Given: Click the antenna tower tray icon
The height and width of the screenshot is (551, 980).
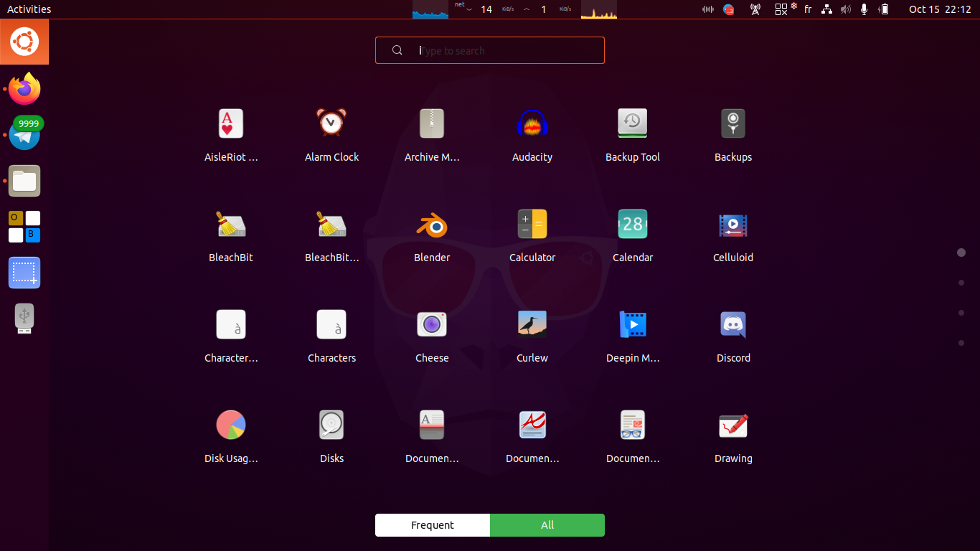Looking at the screenshot, I should (755, 9).
